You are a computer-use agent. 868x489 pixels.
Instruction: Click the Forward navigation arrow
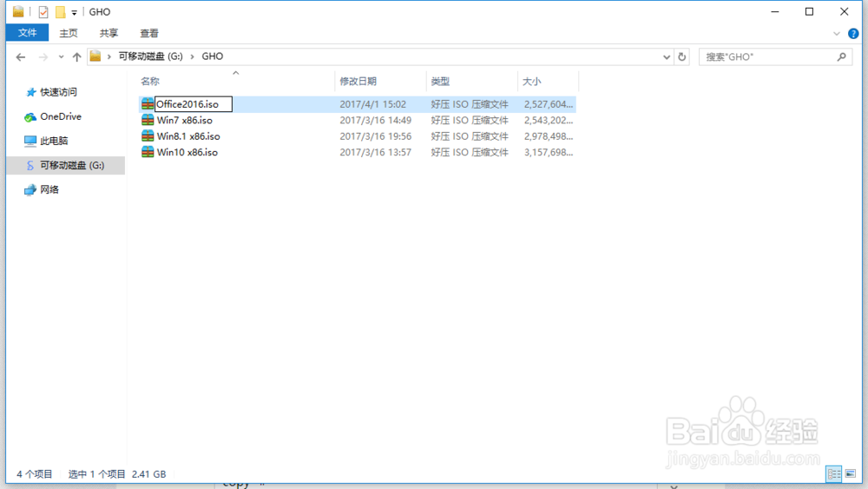pos(43,56)
